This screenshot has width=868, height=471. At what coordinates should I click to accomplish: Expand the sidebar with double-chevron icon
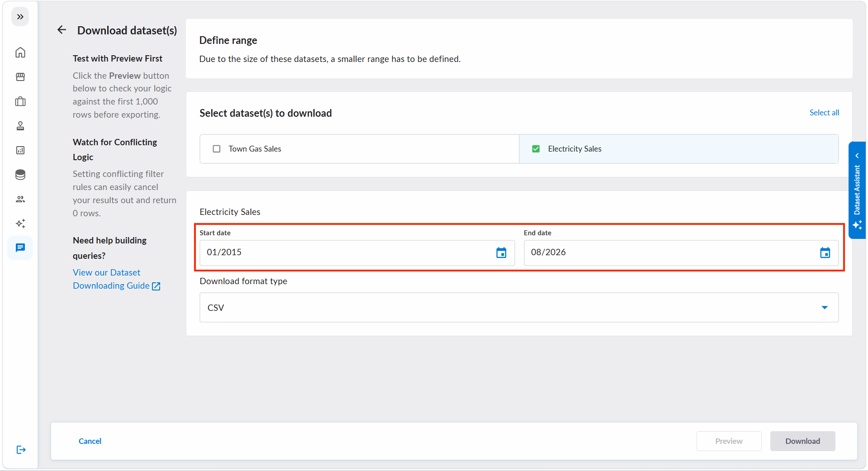pos(20,17)
